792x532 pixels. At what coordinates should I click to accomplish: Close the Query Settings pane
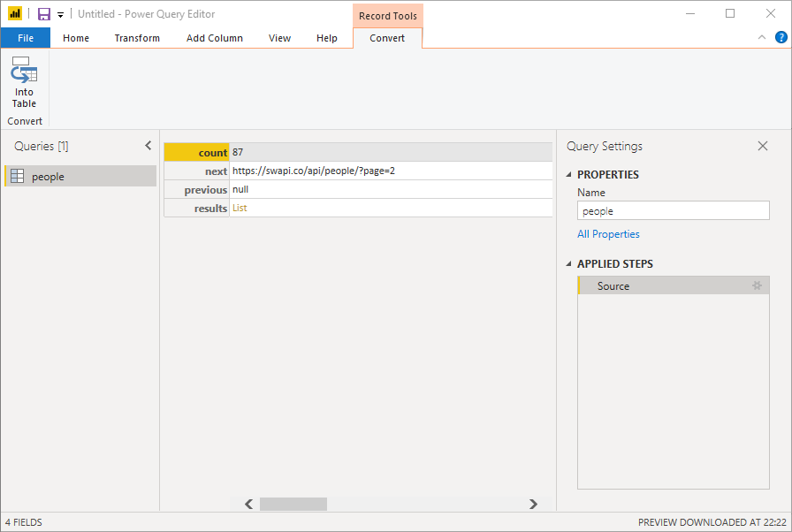pyautogui.click(x=763, y=146)
